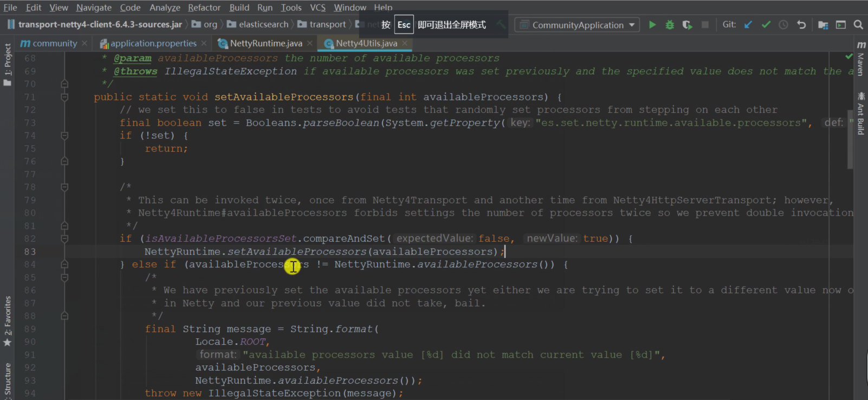Click the gray Stop square icon
This screenshot has height=400, width=868.
[705, 25]
